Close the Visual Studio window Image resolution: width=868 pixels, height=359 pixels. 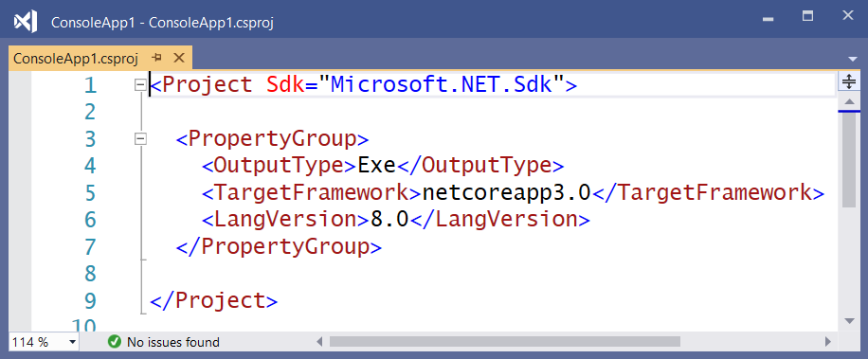click(847, 16)
